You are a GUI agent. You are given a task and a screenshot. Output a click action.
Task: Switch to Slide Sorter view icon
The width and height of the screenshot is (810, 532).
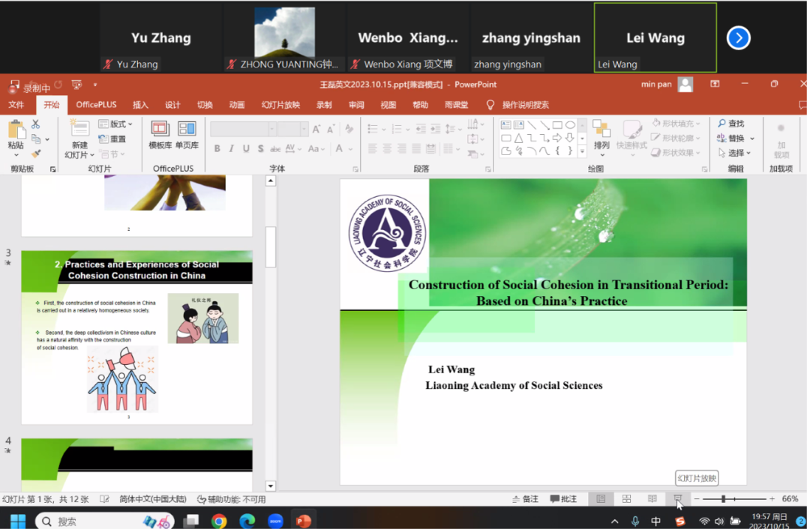(626, 499)
